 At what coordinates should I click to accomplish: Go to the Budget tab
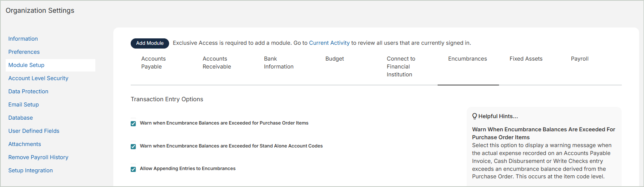click(x=334, y=59)
